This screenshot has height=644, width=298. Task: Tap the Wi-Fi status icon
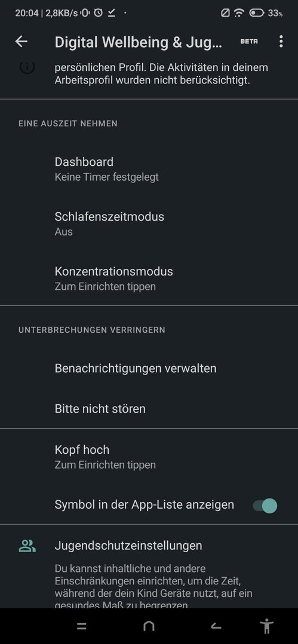coord(238,13)
